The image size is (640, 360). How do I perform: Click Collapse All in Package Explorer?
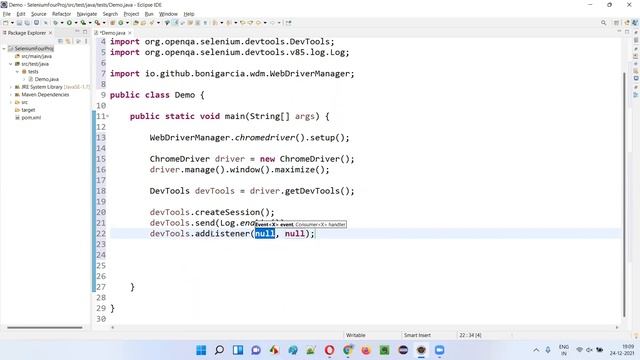60,41
